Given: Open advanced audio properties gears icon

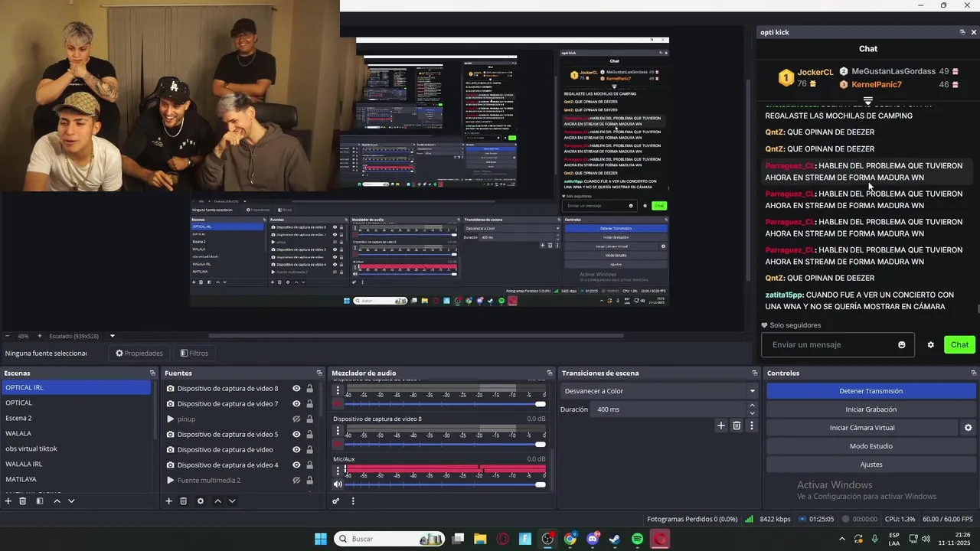Looking at the screenshot, I should (335, 501).
